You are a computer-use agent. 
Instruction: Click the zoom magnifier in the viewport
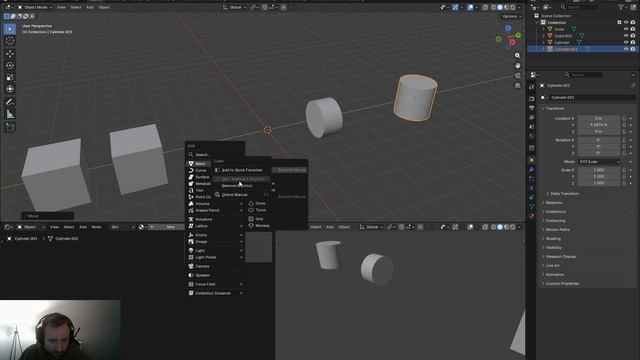coord(518,56)
